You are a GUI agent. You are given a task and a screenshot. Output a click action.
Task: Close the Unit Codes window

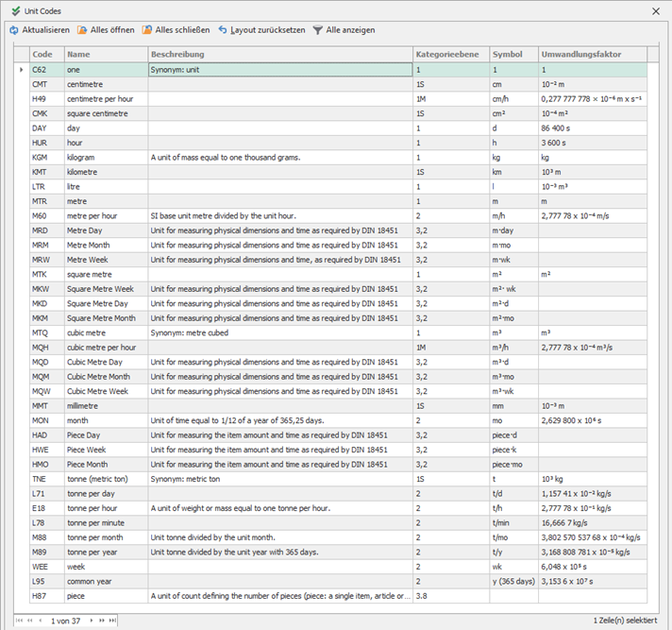[657, 9]
